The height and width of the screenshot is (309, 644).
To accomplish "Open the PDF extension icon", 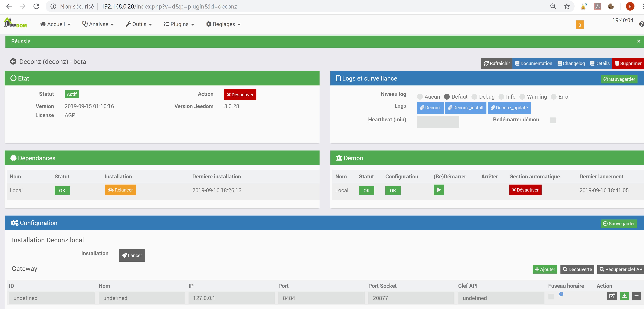I will [597, 6].
